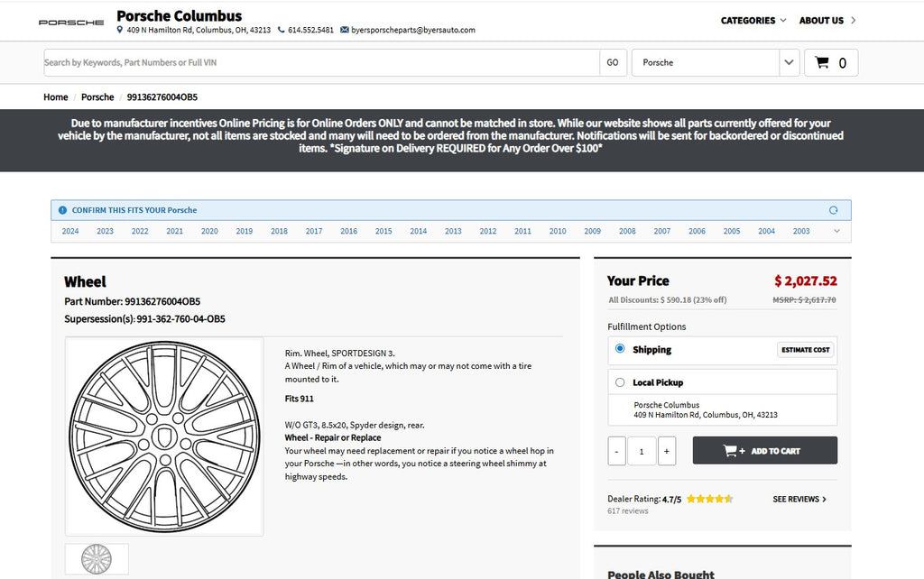Open the shopping cart icon
This screenshot has width=924, height=579.
pyautogui.click(x=822, y=62)
